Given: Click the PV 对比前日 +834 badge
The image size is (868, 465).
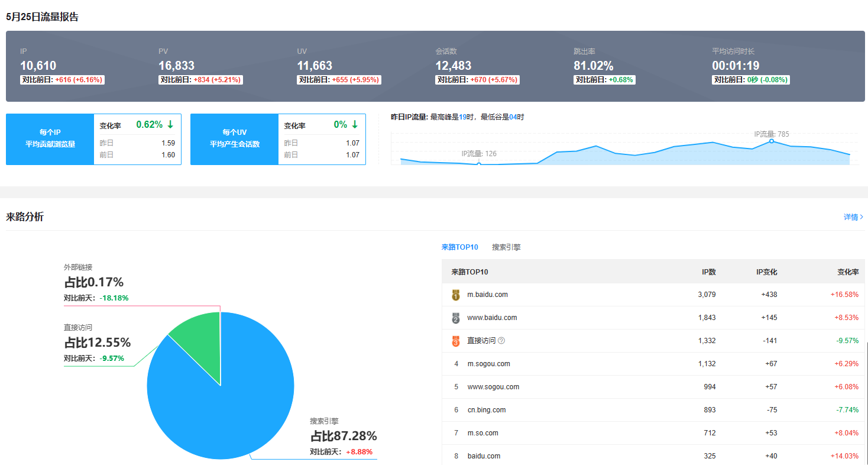Looking at the screenshot, I should [x=201, y=80].
